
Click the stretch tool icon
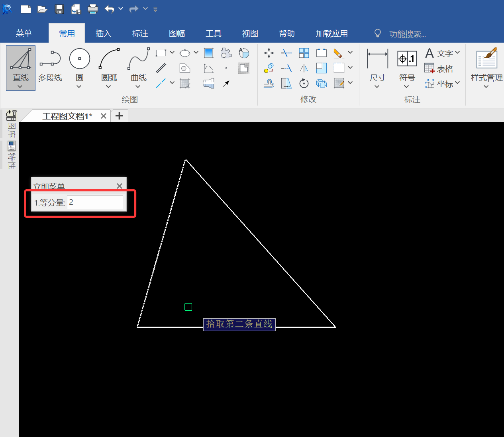click(286, 83)
